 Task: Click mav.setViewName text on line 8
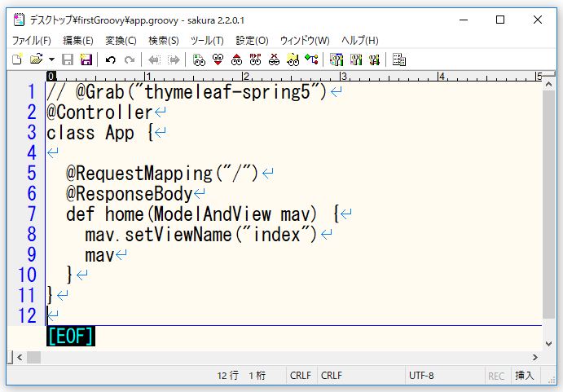[x=158, y=235]
